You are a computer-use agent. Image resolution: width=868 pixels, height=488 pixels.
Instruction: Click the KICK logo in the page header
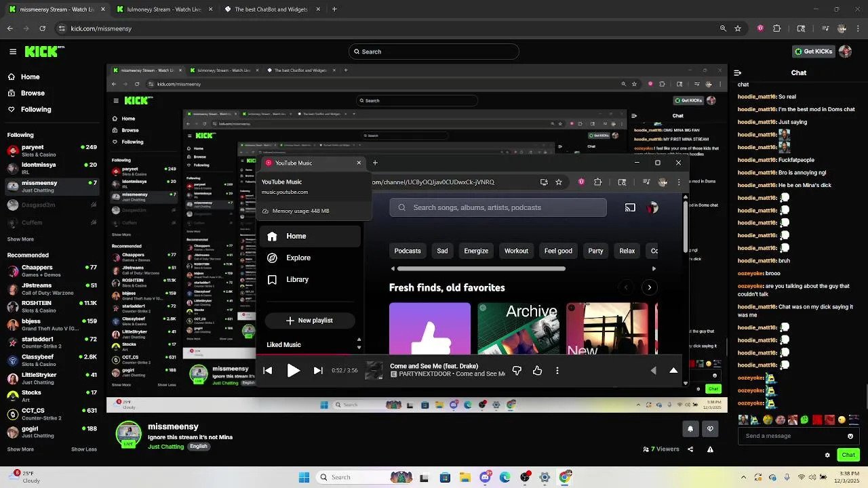click(44, 52)
